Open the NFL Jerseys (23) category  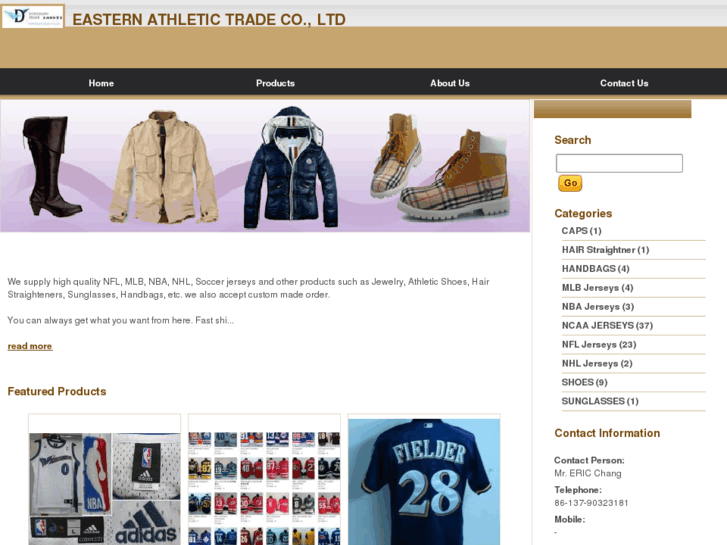599,345
